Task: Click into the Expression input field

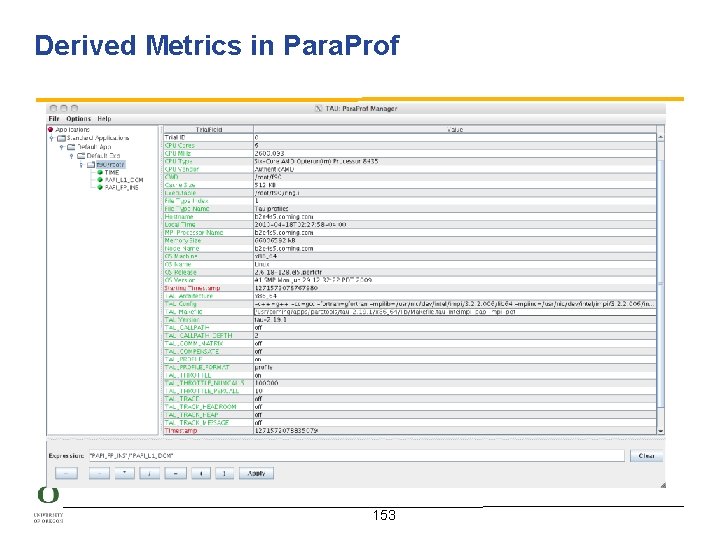Action: pyautogui.click(x=356, y=456)
